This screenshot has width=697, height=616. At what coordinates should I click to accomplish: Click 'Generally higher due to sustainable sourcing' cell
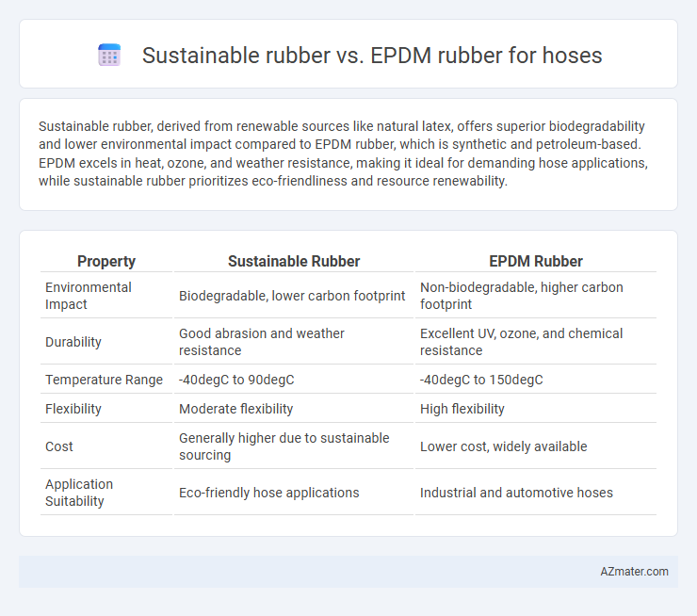[294, 446]
